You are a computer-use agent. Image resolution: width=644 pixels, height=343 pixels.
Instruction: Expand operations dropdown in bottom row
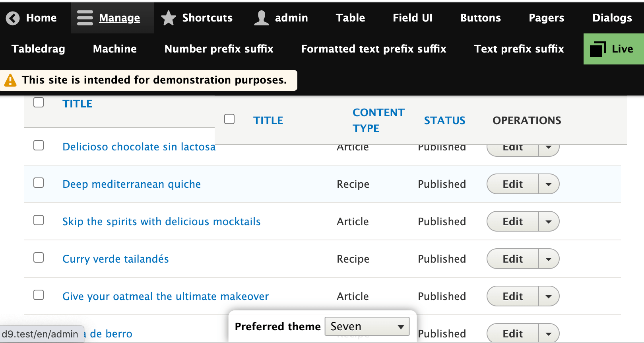(549, 333)
